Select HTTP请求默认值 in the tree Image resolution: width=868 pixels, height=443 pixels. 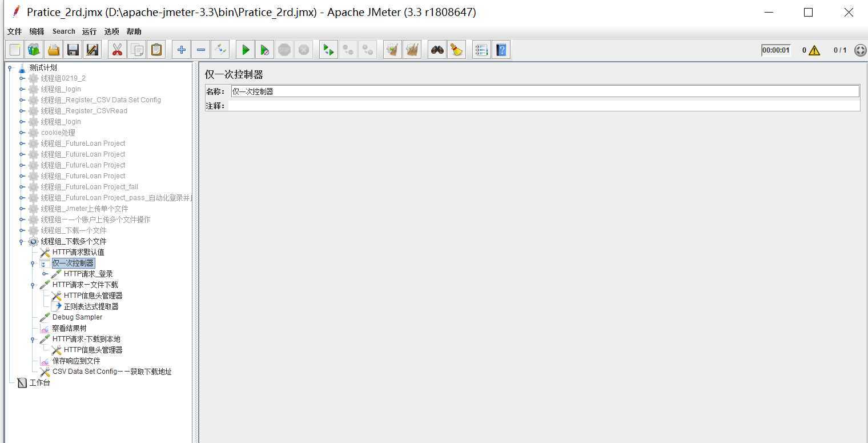point(78,252)
